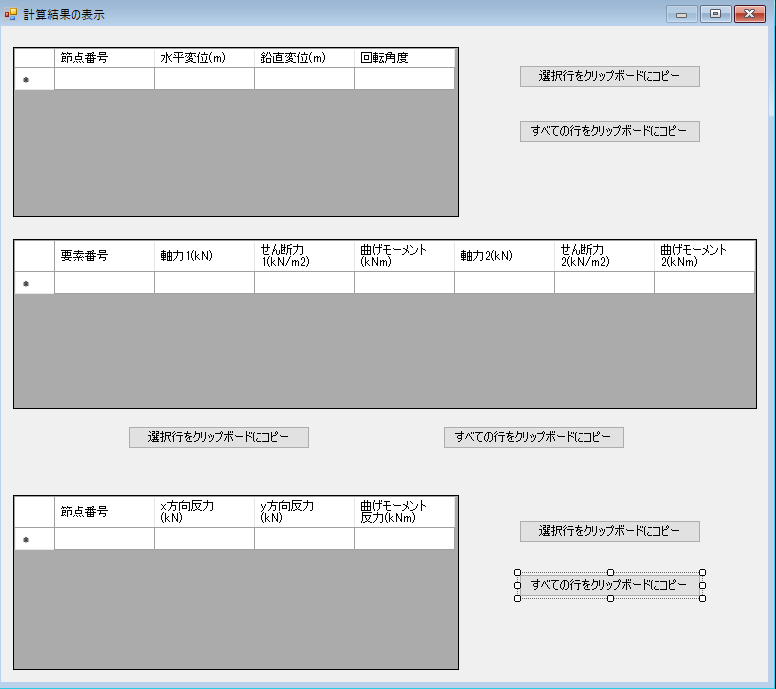Click the 回転角度 column header

(404, 58)
